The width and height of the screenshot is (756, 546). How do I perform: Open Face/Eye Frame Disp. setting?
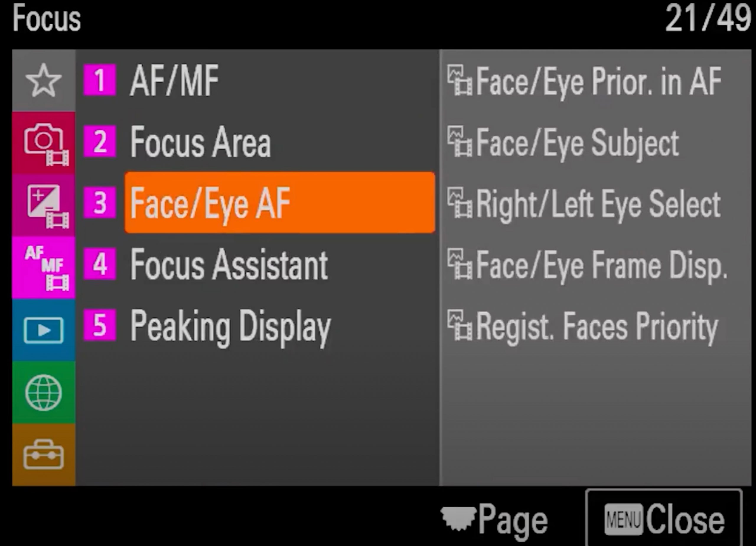(587, 266)
